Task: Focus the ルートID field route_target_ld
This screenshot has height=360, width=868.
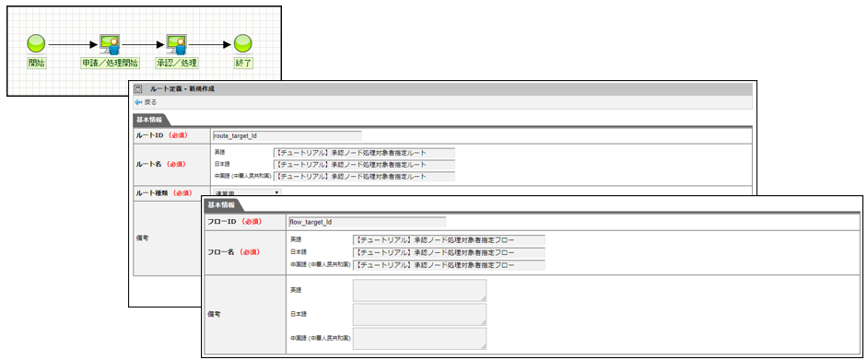Action: click(287, 135)
